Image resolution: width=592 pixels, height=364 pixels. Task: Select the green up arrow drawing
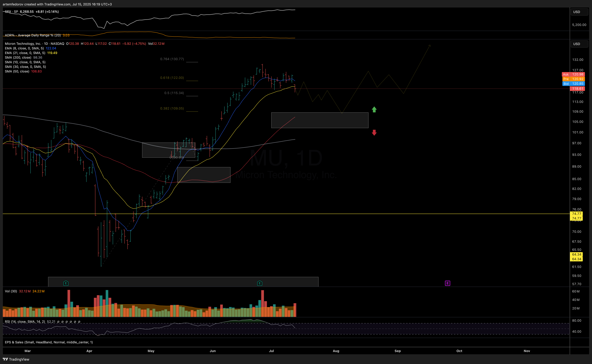pos(374,110)
